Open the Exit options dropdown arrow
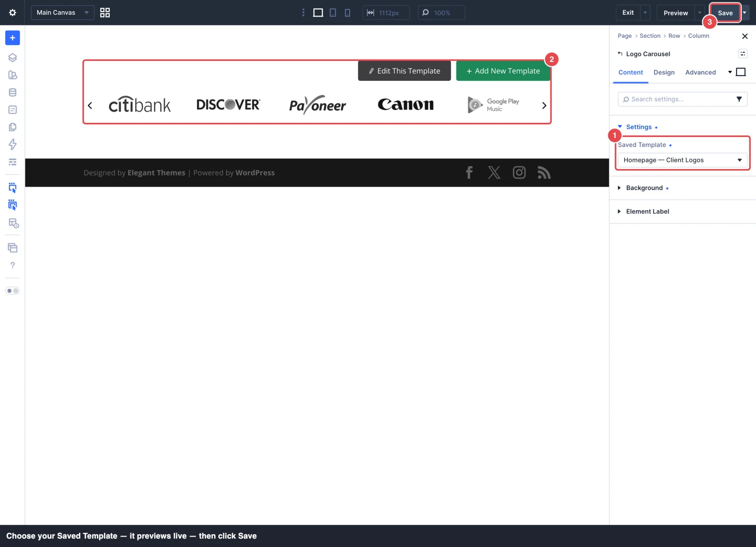 coord(645,13)
